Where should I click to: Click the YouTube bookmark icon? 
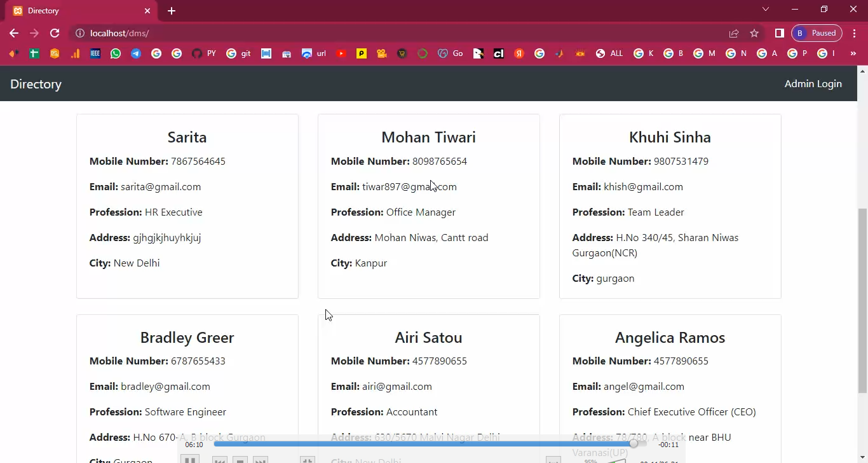pyautogui.click(x=341, y=53)
